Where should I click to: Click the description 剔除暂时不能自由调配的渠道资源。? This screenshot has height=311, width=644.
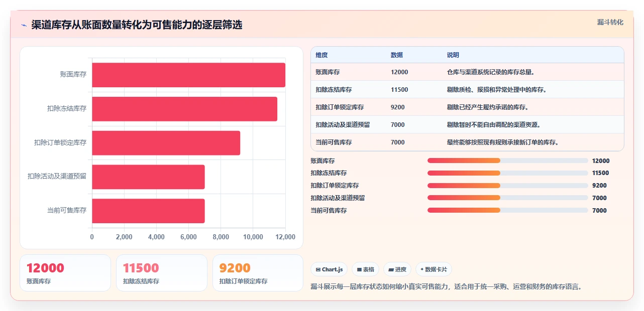tap(494, 125)
